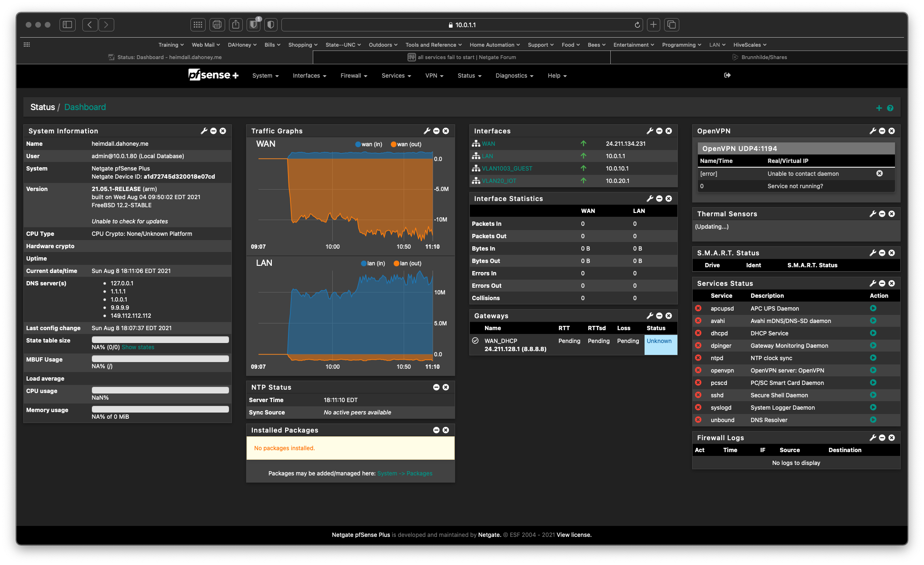924x565 pixels.
Task: Open the Services menu
Action: click(396, 76)
